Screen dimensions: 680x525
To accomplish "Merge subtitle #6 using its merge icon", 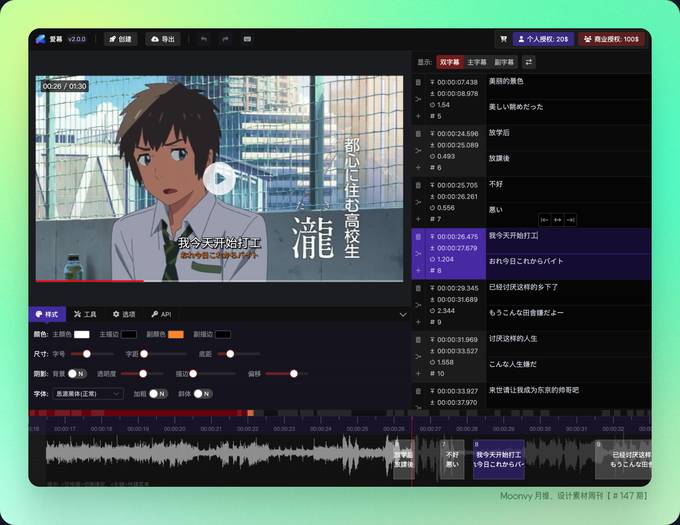I will tap(418, 150).
